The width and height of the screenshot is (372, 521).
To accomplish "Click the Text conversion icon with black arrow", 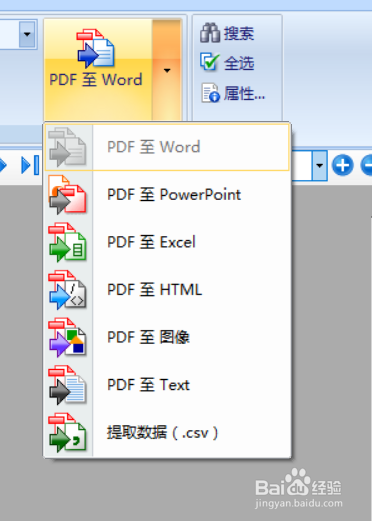I will pyautogui.click(x=67, y=385).
